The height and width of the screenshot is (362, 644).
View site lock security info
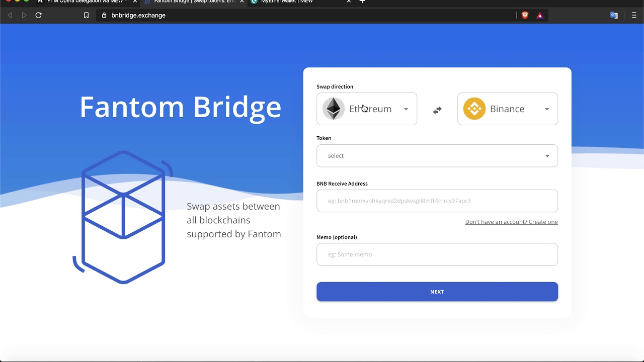click(104, 15)
